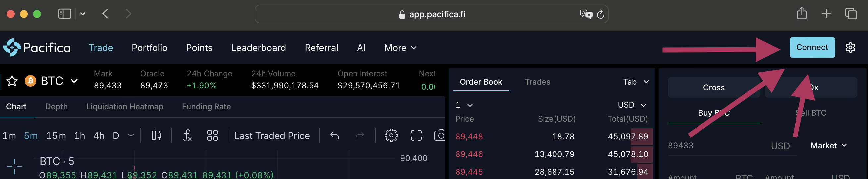Image resolution: width=868 pixels, height=179 pixels.
Task: Open the app settings gear next to Connect
Action: coord(850,47)
